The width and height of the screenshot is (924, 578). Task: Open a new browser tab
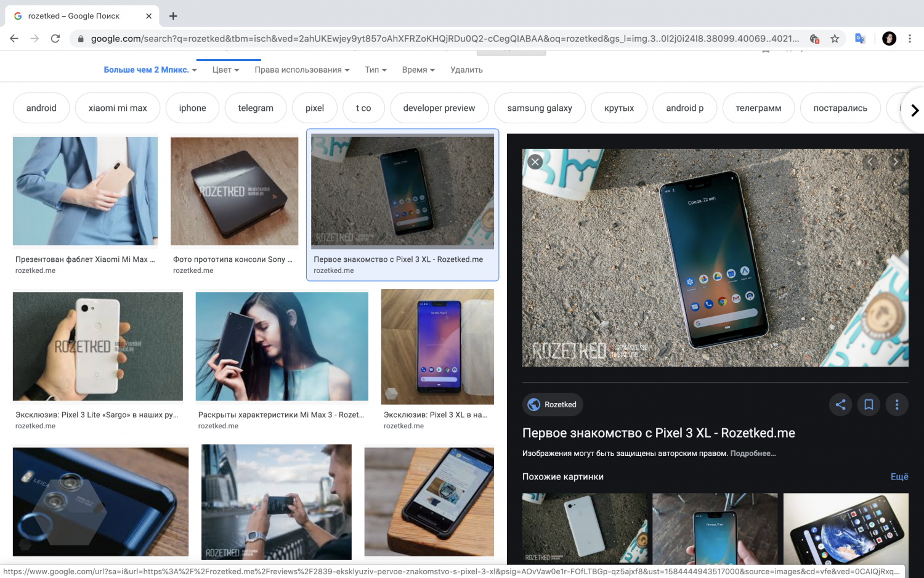tap(173, 16)
